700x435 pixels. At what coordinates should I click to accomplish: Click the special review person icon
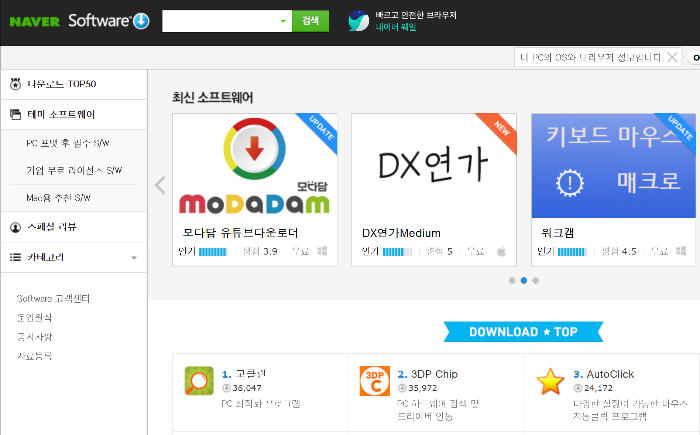tap(15, 227)
